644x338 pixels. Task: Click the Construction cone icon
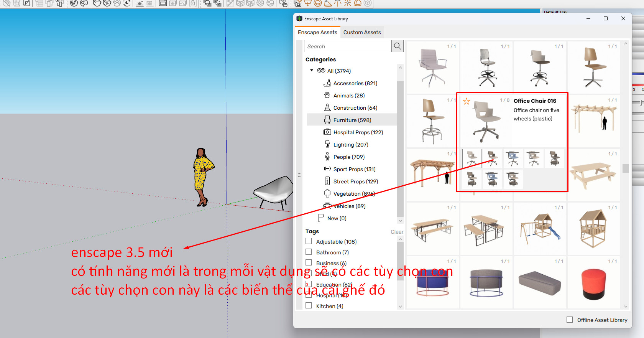327,107
